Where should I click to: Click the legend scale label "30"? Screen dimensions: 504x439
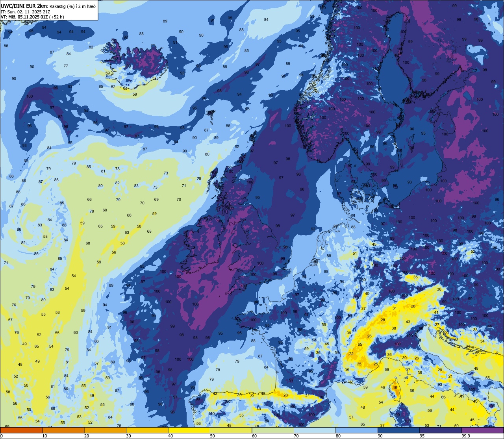click(x=128, y=436)
